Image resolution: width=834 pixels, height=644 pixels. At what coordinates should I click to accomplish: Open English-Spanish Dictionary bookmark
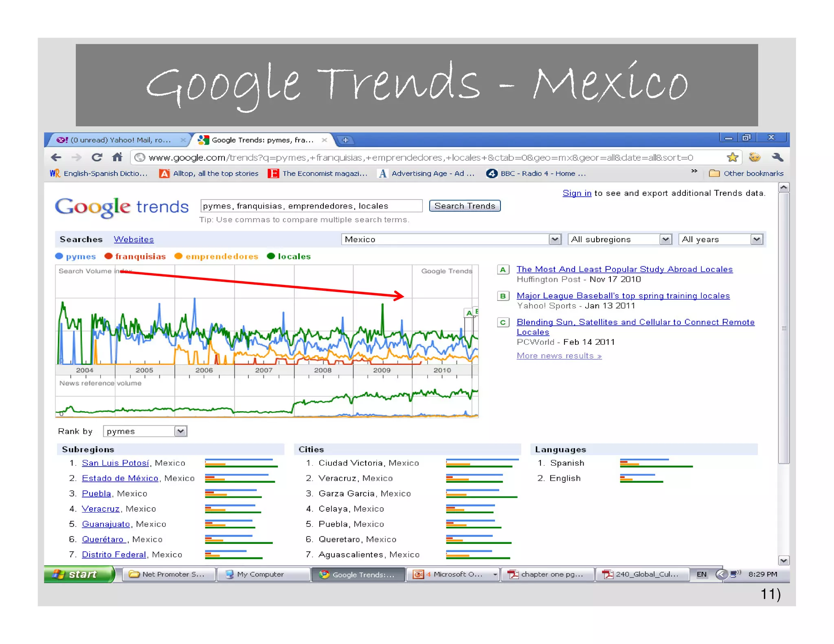coord(99,173)
